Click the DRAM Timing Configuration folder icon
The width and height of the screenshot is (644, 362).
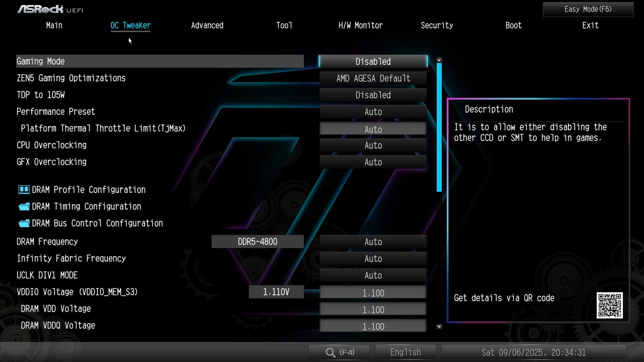coord(24,206)
